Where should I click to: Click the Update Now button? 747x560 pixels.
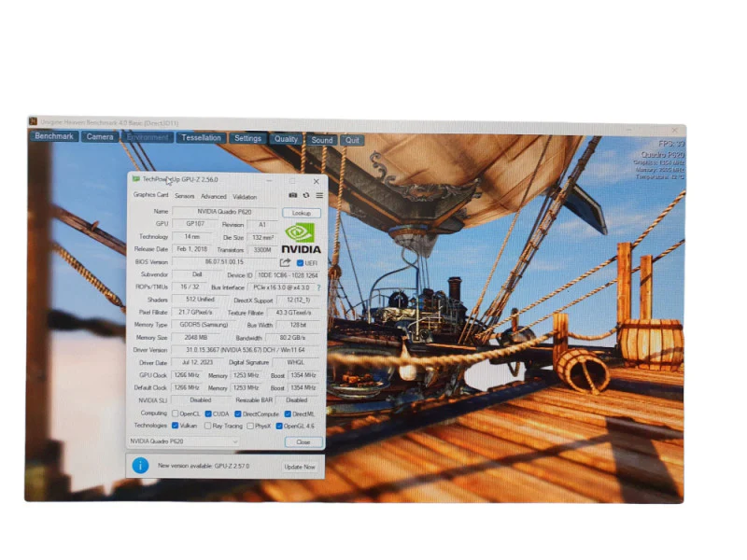(x=300, y=467)
